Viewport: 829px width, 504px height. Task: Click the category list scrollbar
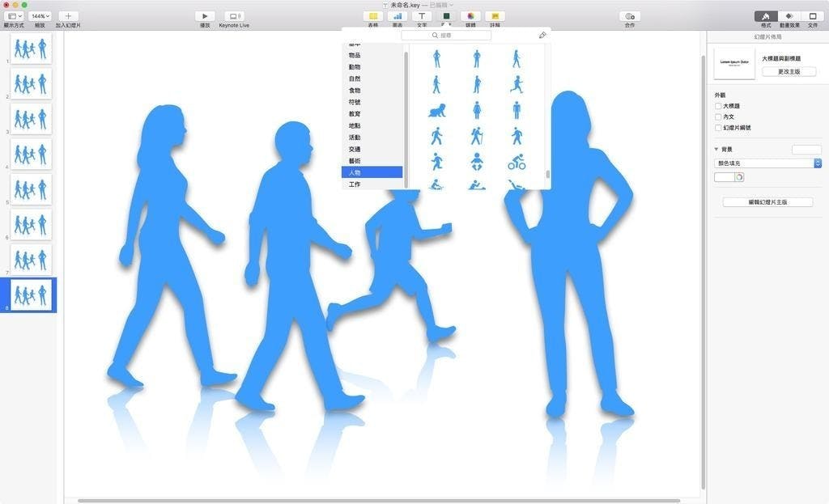click(406, 119)
